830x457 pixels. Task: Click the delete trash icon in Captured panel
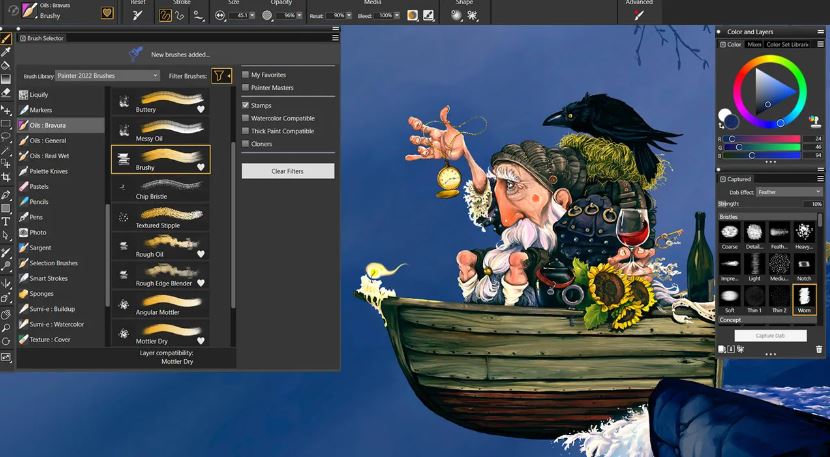point(819,349)
